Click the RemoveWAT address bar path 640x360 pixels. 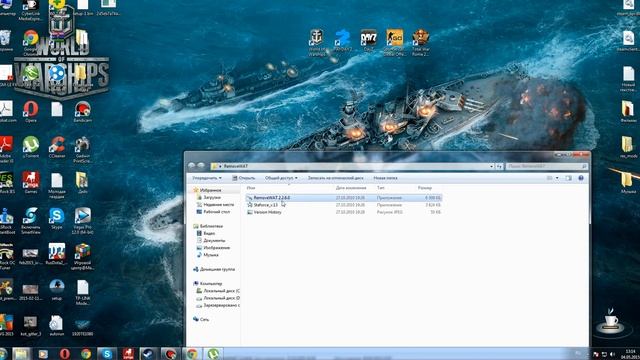click(236, 166)
